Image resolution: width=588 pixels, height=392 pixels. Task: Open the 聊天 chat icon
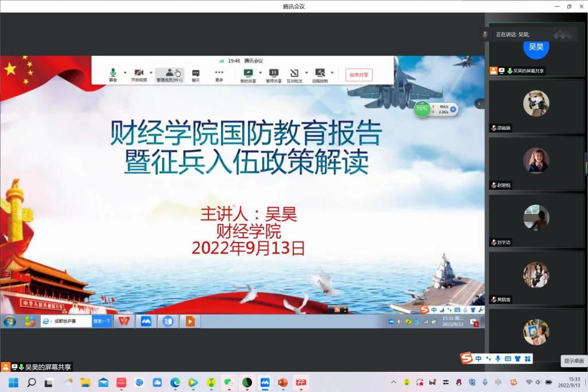pos(196,74)
